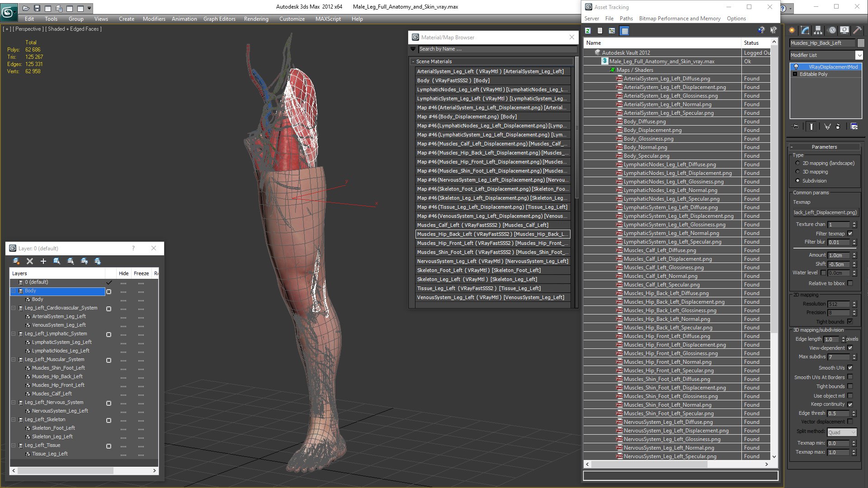Click the Layer dialog horizontal scrollbar

tap(84, 471)
